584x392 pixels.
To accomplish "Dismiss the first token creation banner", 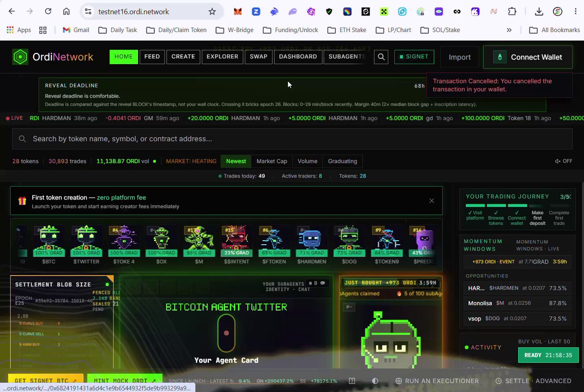I will point(432,200).
